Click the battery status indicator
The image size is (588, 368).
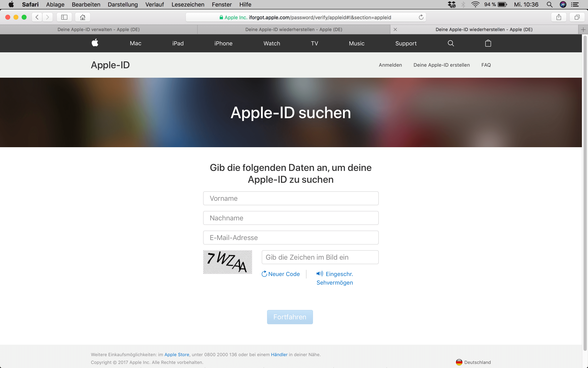pos(496,4)
